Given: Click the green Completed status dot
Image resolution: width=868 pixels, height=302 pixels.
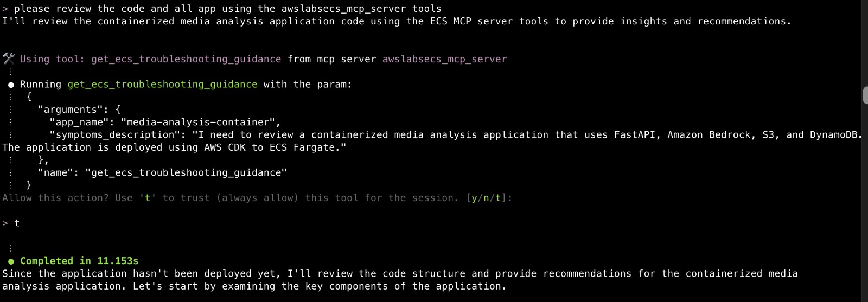Looking at the screenshot, I should pos(11,261).
